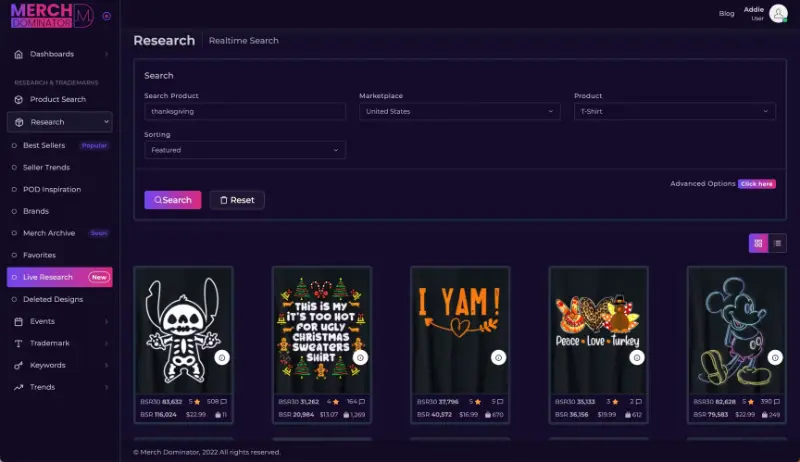Click the BSR 116,024 value
800x462 pixels.
click(x=159, y=415)
